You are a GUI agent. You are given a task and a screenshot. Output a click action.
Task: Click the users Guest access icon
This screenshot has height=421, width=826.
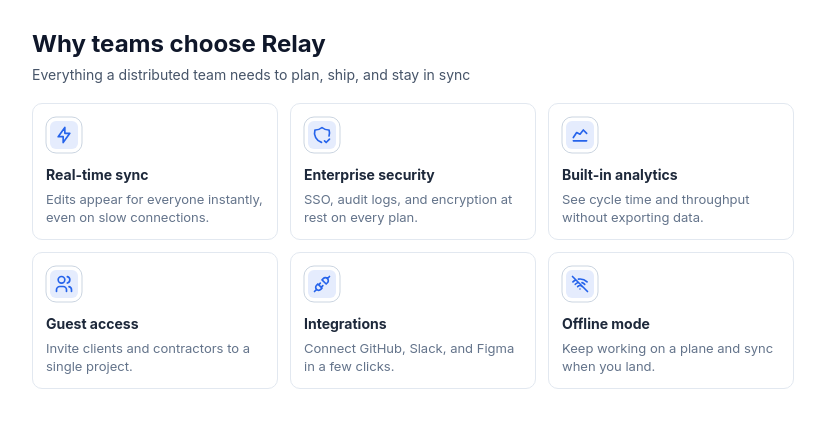[x=64, y=284]
